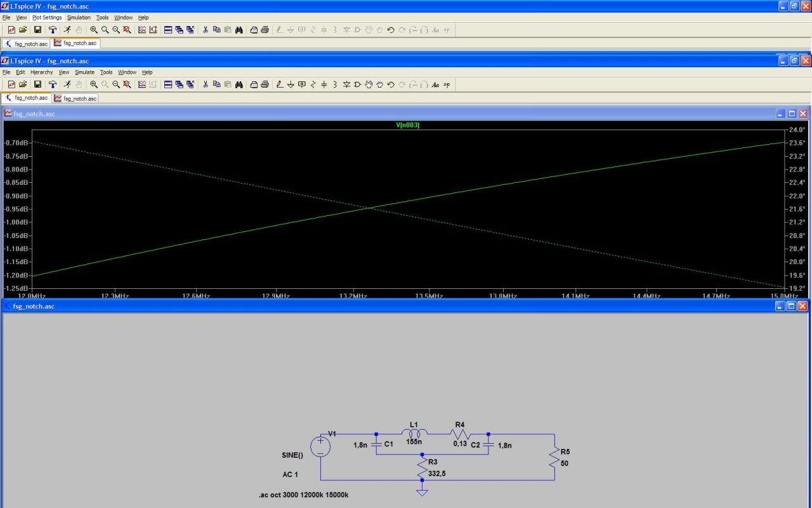Click the 0,13 resistor value
Screen dimensions: 812x508
tap(460, 443)
